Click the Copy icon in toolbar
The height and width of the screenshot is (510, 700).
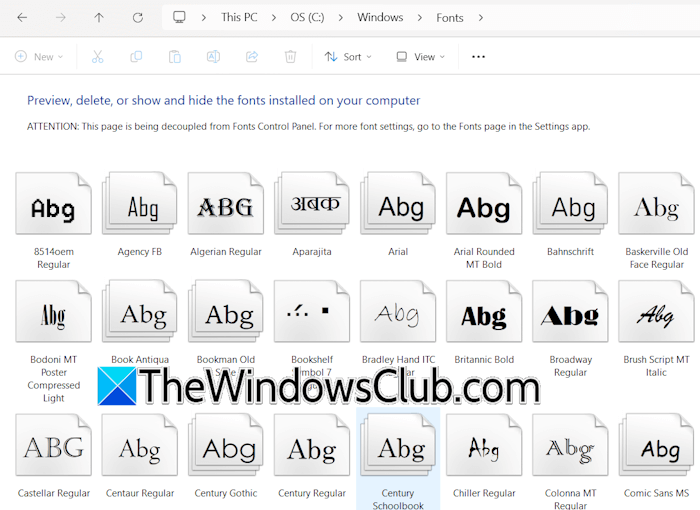(136, 57)
